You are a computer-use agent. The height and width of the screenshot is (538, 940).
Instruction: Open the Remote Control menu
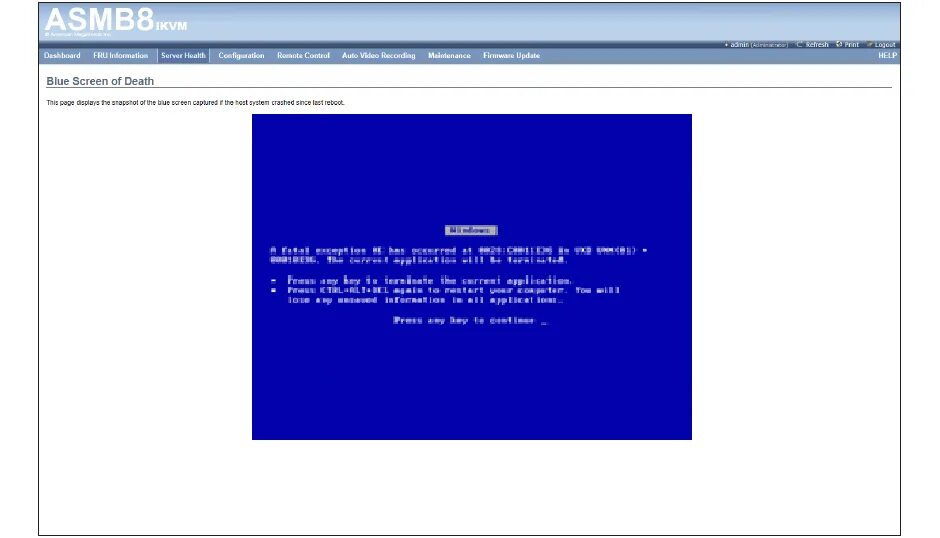point(303,55)
